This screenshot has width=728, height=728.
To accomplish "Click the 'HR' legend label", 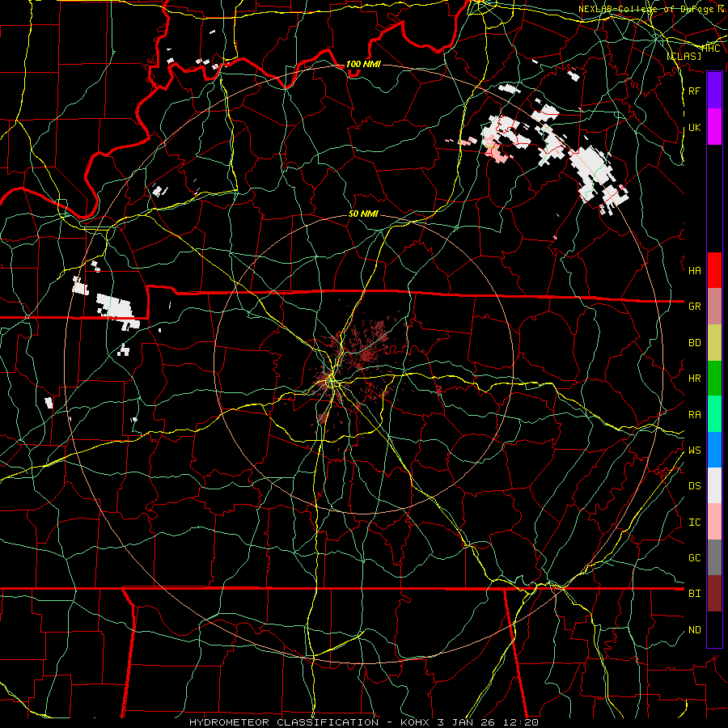I will pos(694,379).
